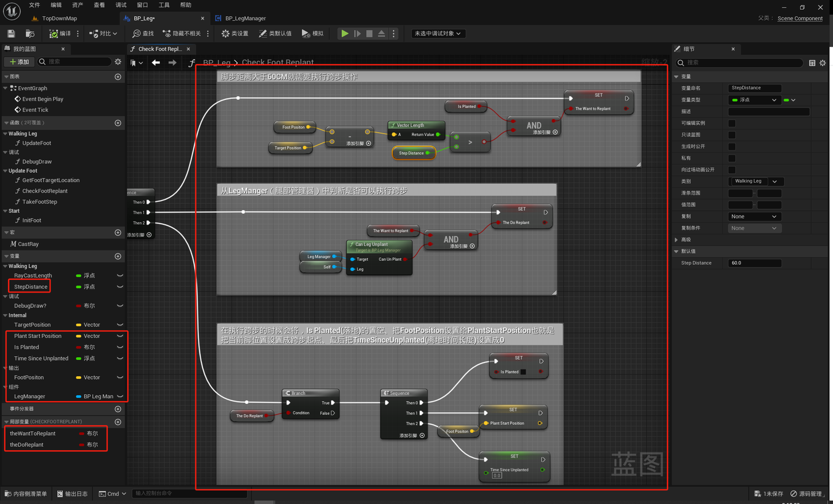Enable the 可编辑实例 checkbox
The image size is (833, 504).
pyautogui.click(x=732, y=123)
